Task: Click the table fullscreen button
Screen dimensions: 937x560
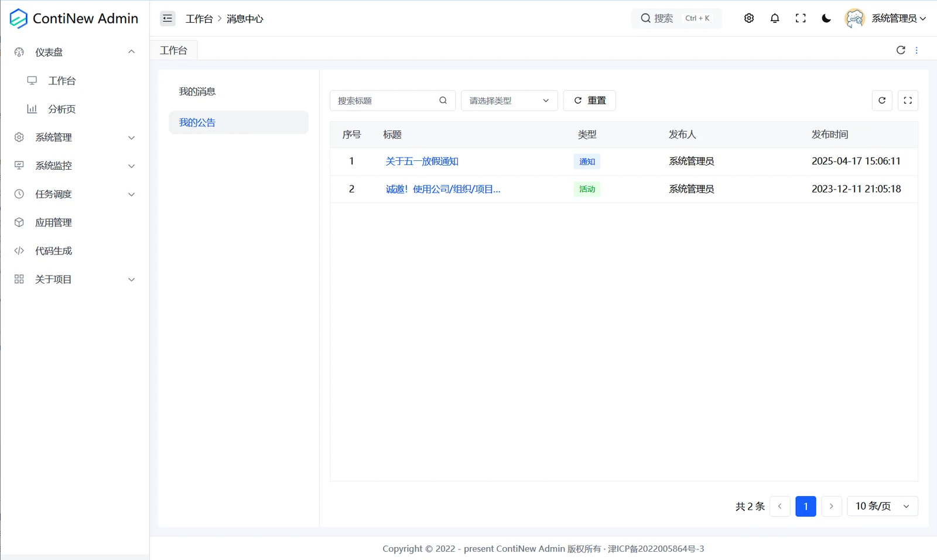Action: click(x=908, y=100)
